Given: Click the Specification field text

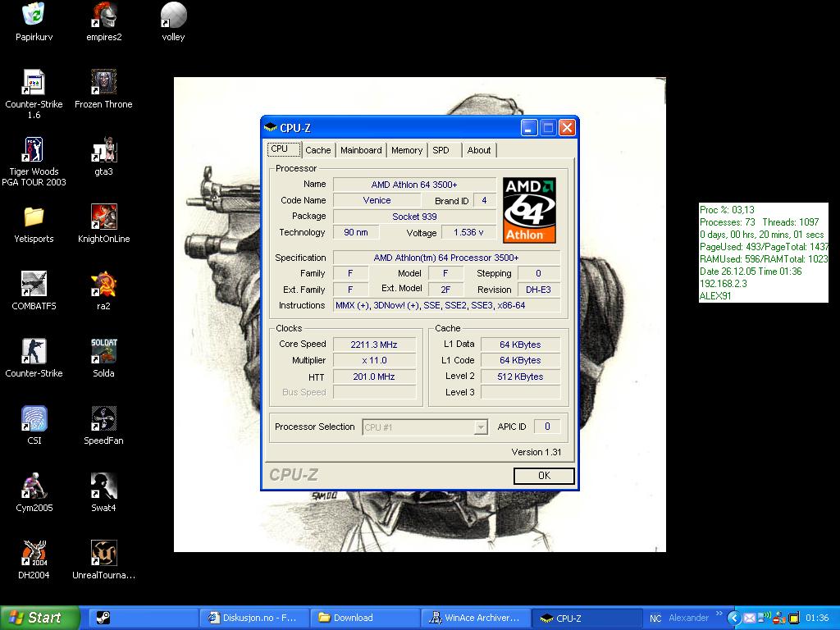Looking at the screenshot, I should tap(446, 258).
